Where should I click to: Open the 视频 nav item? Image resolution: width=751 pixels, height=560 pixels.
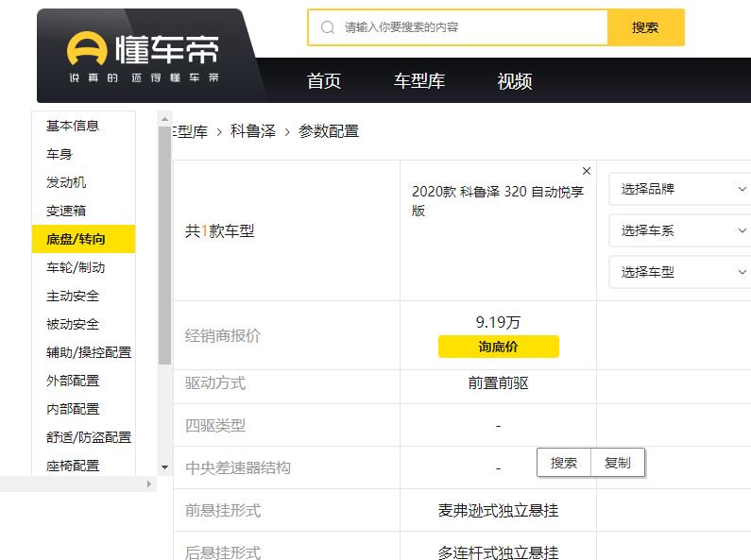[515, 81]
